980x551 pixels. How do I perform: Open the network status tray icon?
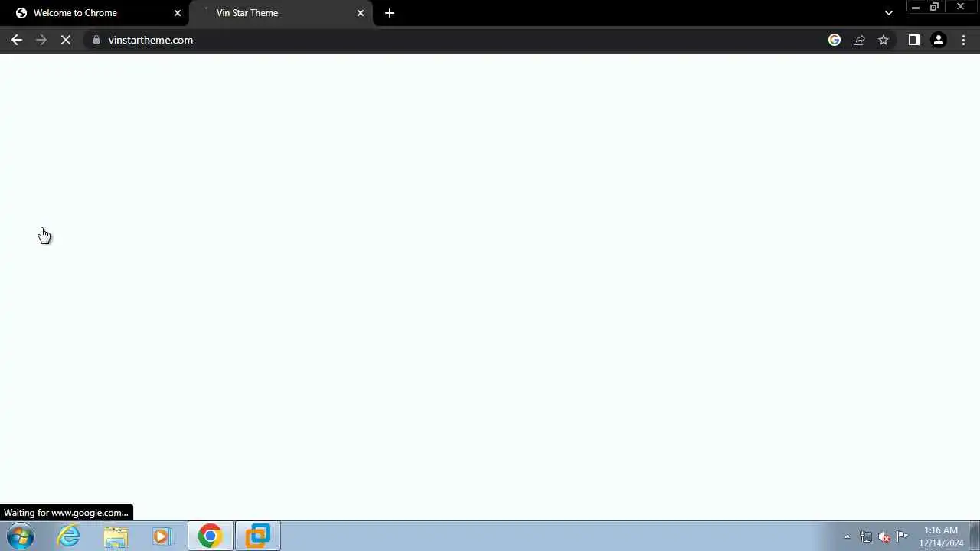point(865,536)
